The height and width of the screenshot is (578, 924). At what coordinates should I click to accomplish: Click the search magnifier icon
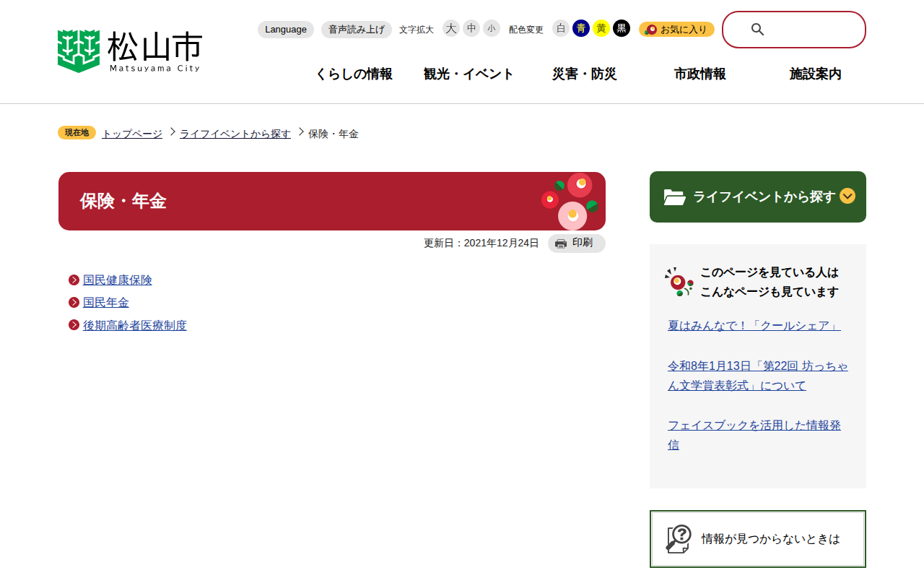coord(757,30)
